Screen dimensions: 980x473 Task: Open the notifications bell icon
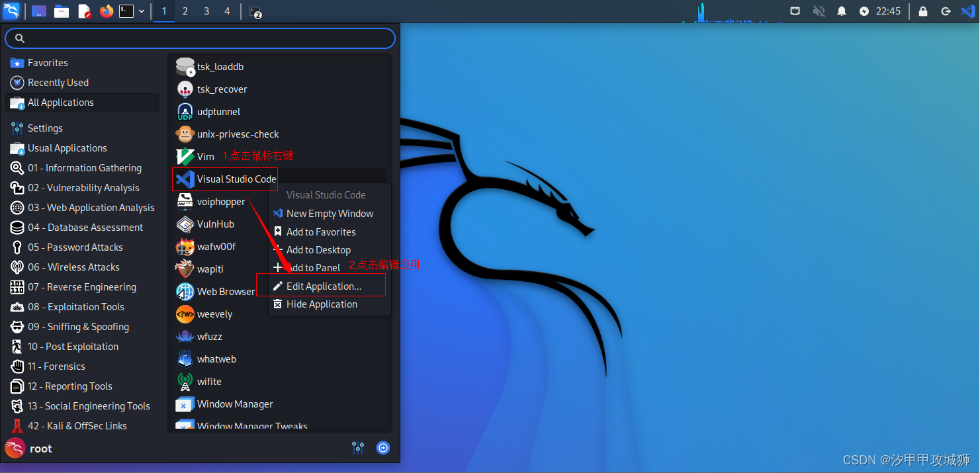click(842, 11)
